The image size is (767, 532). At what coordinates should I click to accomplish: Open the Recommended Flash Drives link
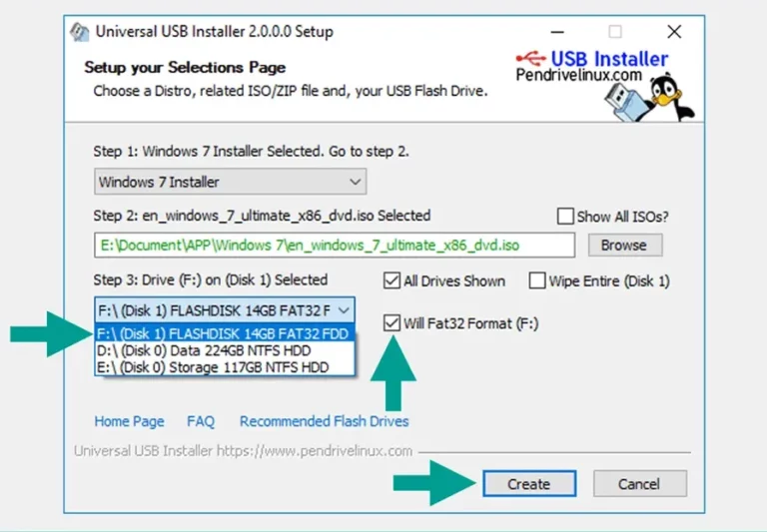(x=324, y=421)
